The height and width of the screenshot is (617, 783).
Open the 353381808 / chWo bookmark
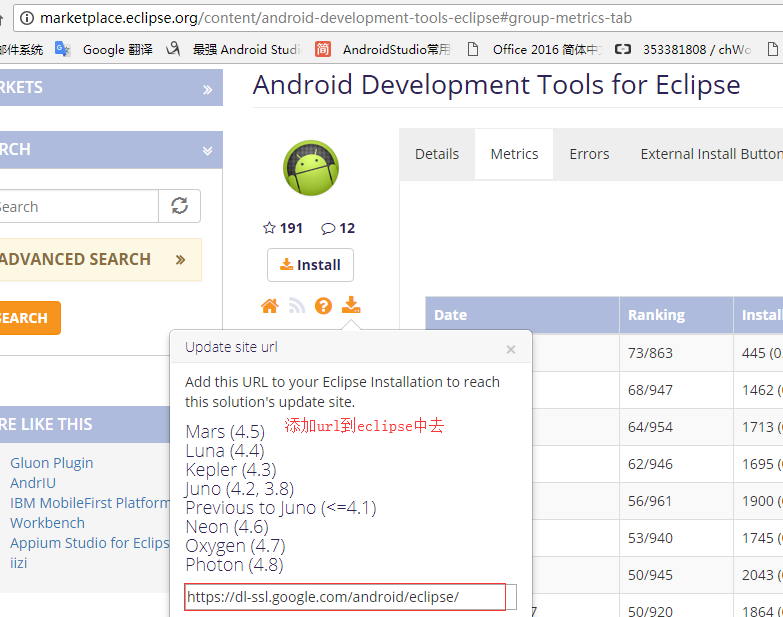683,49
